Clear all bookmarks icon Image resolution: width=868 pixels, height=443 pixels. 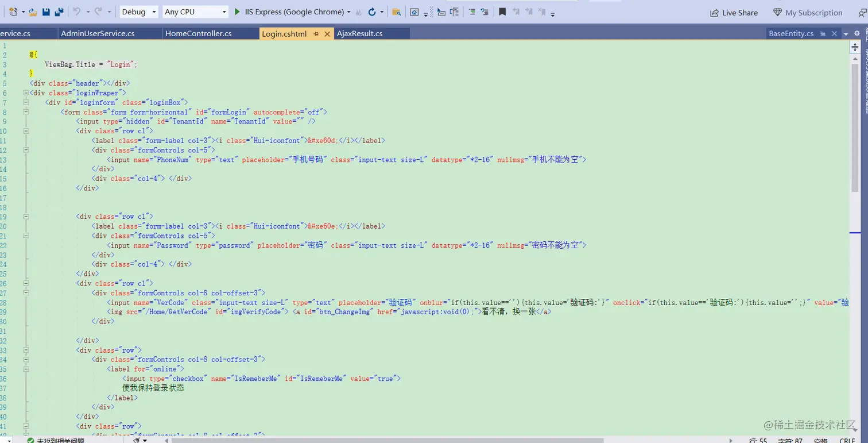point(542,11)
